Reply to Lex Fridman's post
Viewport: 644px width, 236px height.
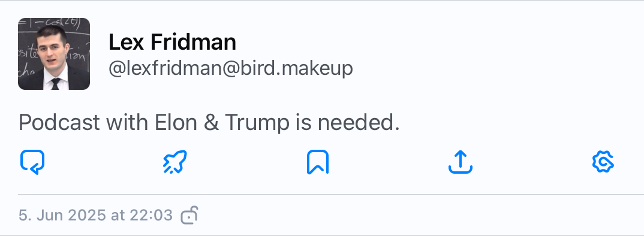[32, 162]
